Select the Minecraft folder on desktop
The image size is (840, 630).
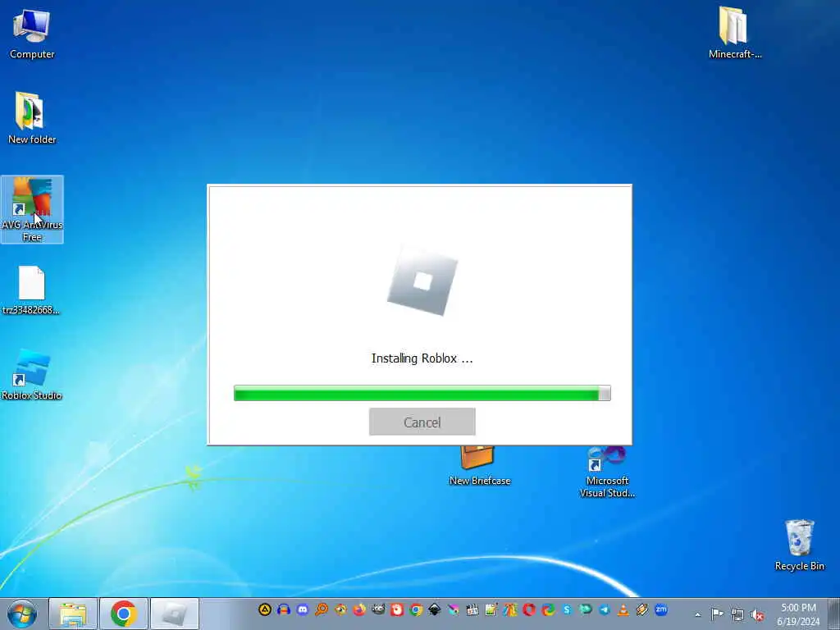pos(734,33)
